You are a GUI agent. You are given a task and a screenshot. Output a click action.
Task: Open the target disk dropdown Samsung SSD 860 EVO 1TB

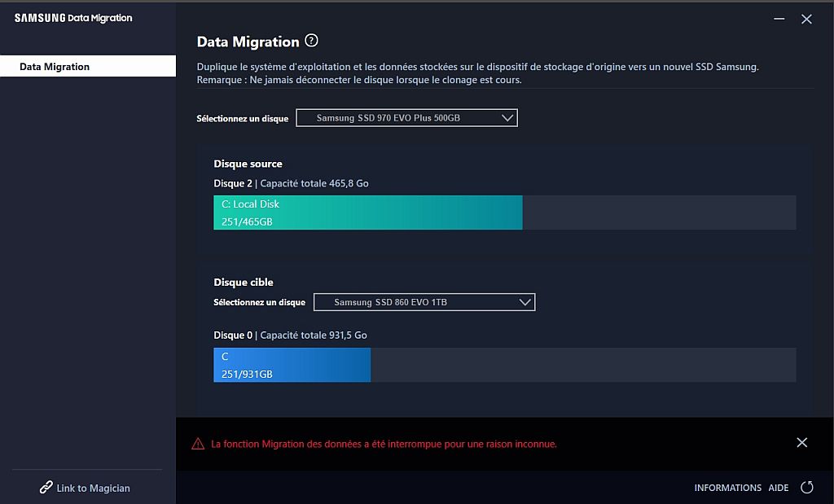click(424, 302)
